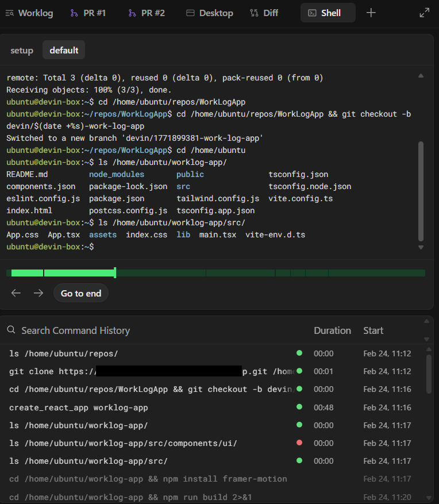Image resolution: width=439 pixels, height=504 pixels.
Task: Switch to the Desktop tab
Action: (210, 13)
